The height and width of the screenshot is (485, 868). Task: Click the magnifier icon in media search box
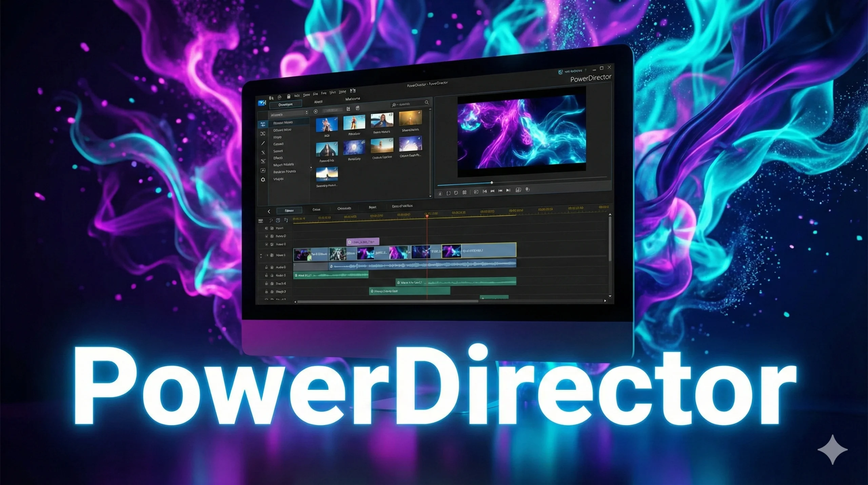427,102
